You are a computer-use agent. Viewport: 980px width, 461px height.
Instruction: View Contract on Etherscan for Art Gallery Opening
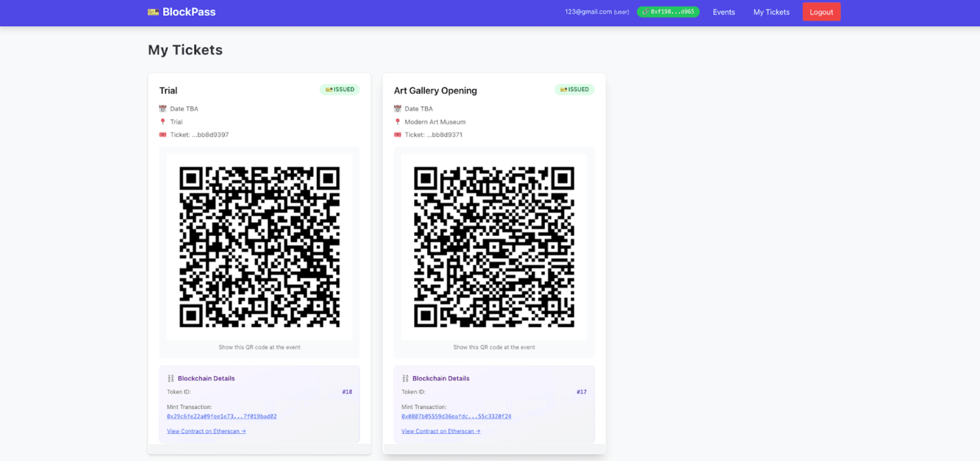pyautogui.click(x=440, y=431)
